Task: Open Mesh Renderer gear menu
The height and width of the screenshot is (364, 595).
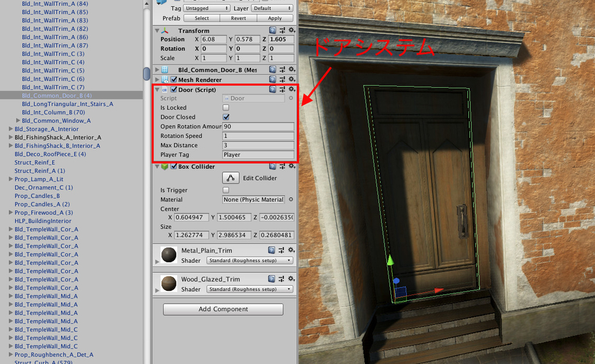Action: coord(292,80)
